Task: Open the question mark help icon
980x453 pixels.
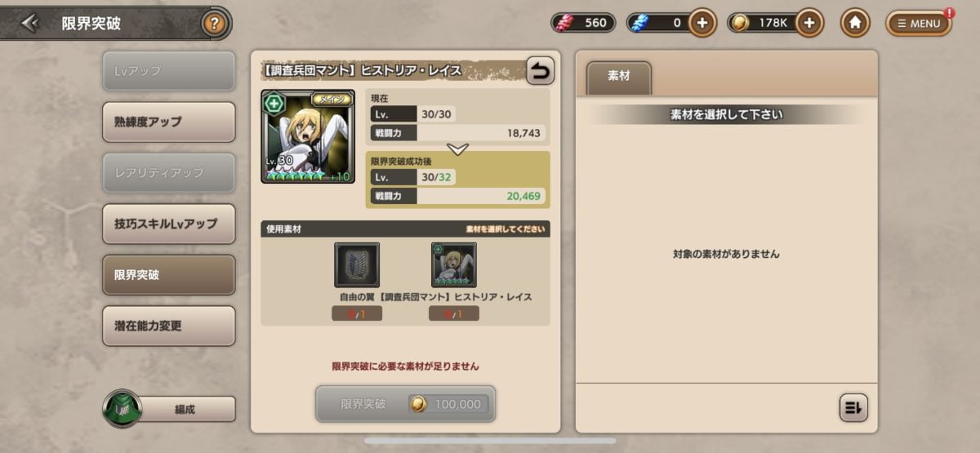Action: coord(215,23)
